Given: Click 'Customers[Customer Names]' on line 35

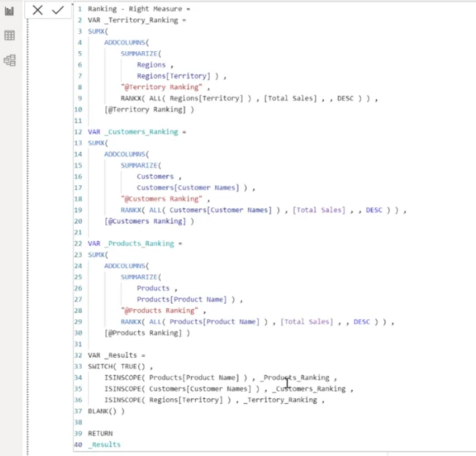Looking at the screenshot, I should click(x=200, y=389).
